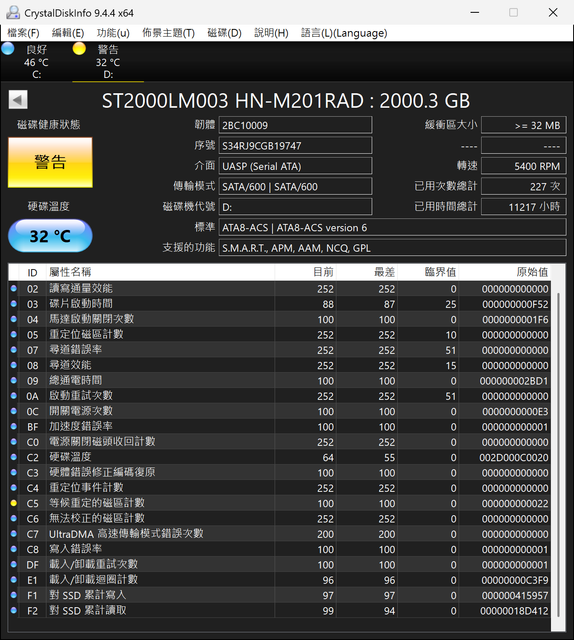574x640 pixels.
Task: Select attribute 硬碟溫度 in the table
Action: (70, 457)
